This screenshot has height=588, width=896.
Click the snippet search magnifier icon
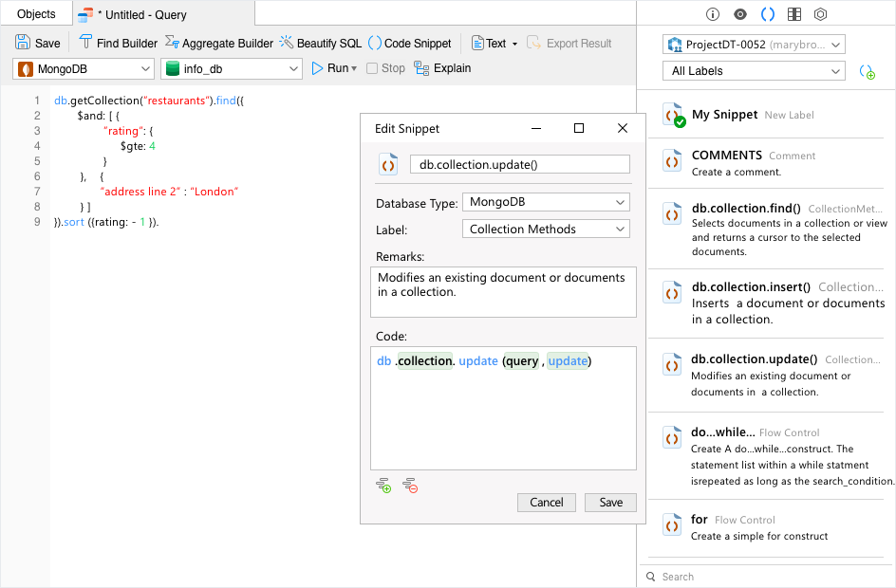pos(651,577)
